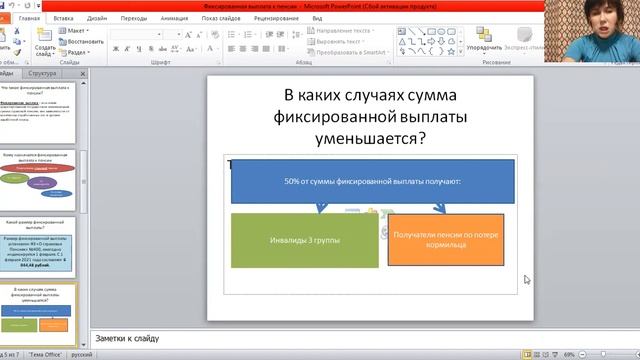Open the Показ слайдов ribbon tab
The width and height of the screenshot is (640, 360).
(221, 18)
